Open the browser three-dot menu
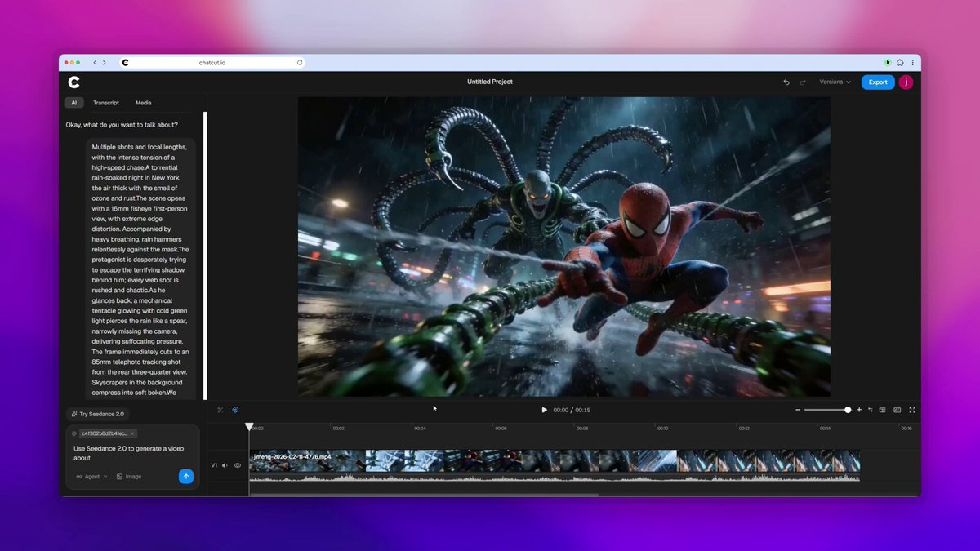 pyautogui.click(x=912, y=62)
